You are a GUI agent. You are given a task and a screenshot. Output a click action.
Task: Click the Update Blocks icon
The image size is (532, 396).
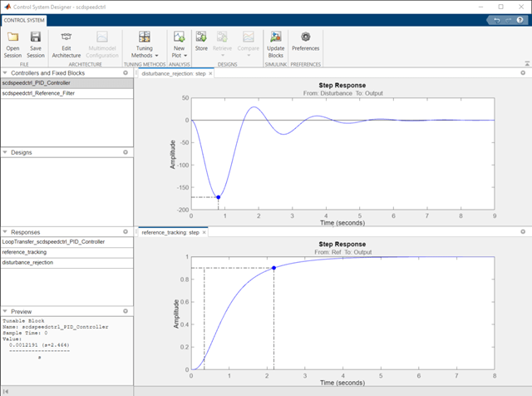[275, 37]
